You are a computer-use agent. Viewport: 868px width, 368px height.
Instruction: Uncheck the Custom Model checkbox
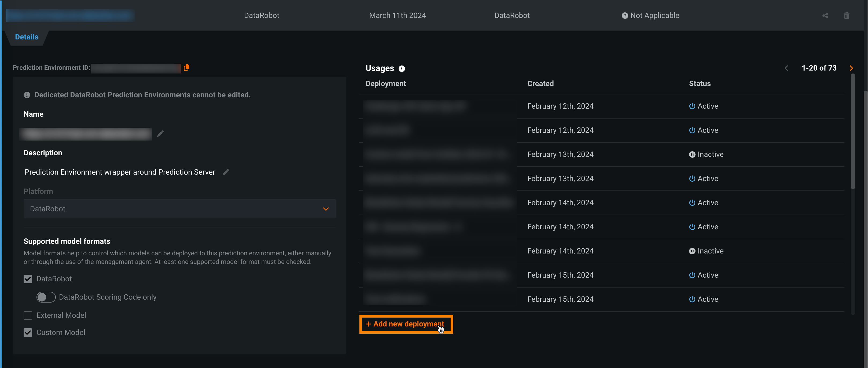coord(28,333)
